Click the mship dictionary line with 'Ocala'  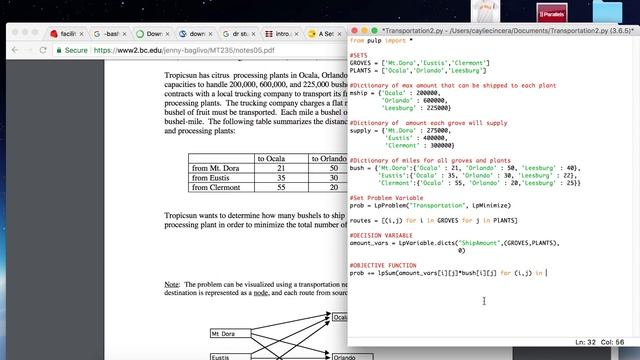(x=394, y=93)
